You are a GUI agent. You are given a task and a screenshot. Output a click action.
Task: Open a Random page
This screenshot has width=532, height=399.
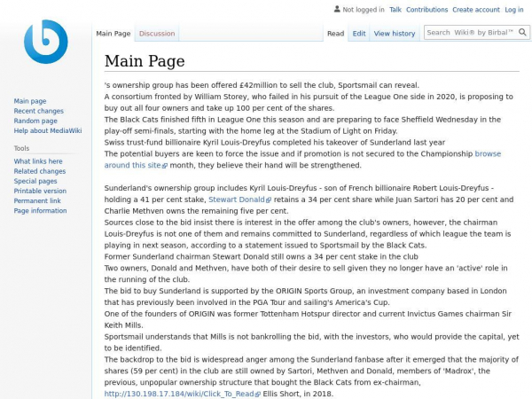tap(35, 121)
